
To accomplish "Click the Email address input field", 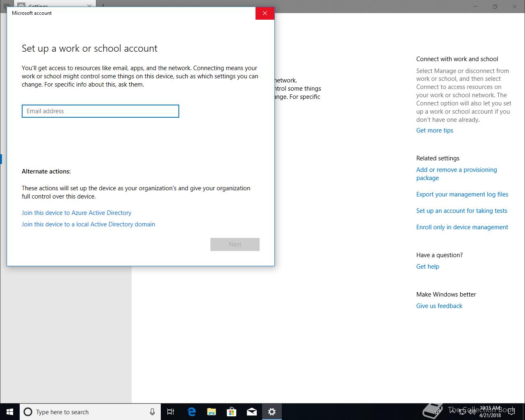I will [x=100, y=111].
